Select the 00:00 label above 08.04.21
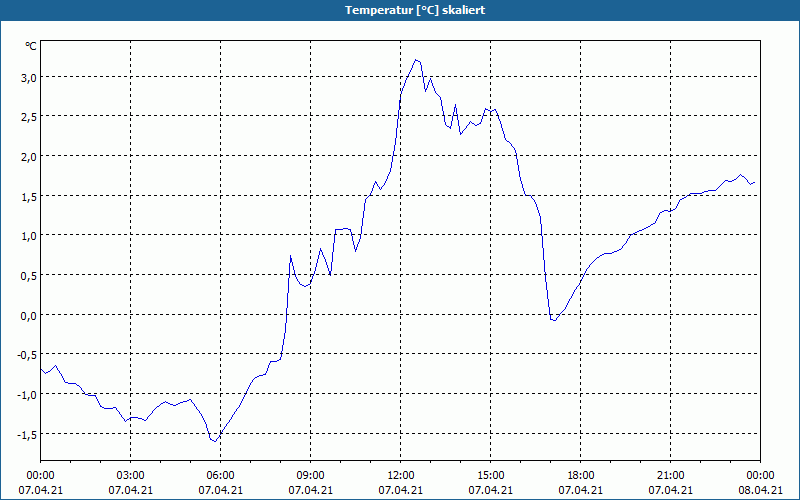The image size is (800, 500). (760, 476)
